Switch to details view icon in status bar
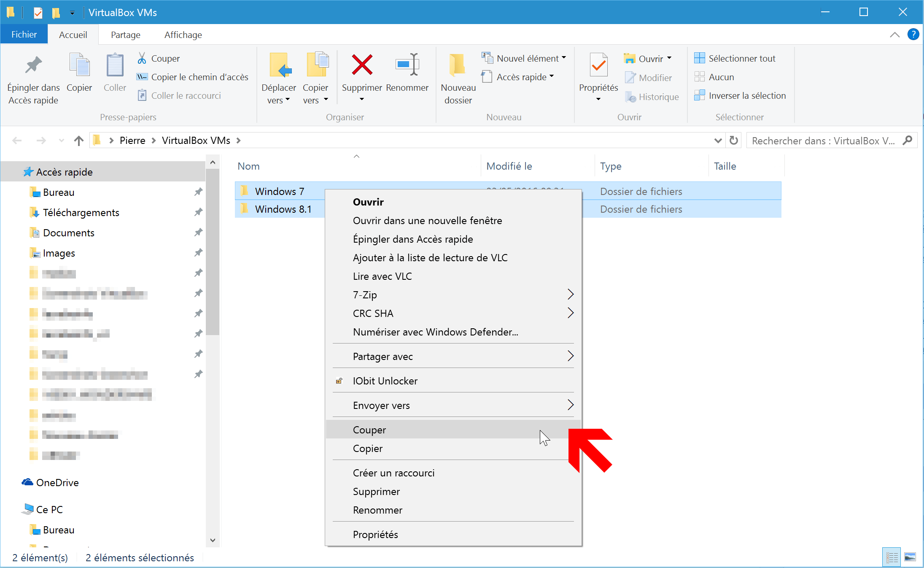The image size is (924, 568). pos(892,557)
